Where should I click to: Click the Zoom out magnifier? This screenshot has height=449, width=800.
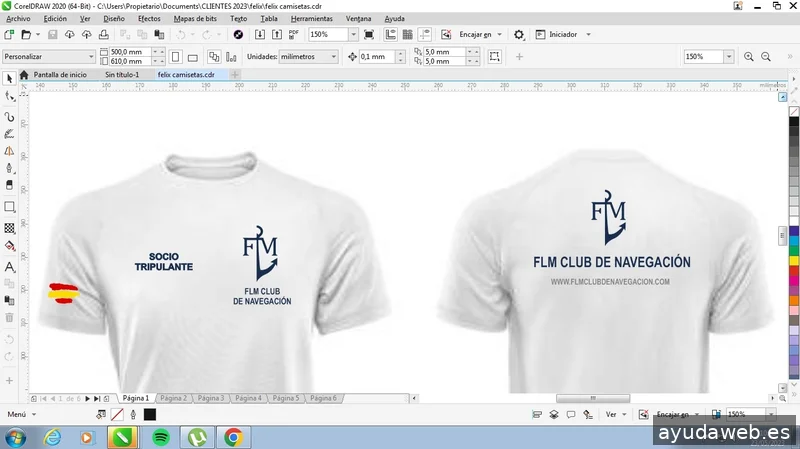(766, 57)
